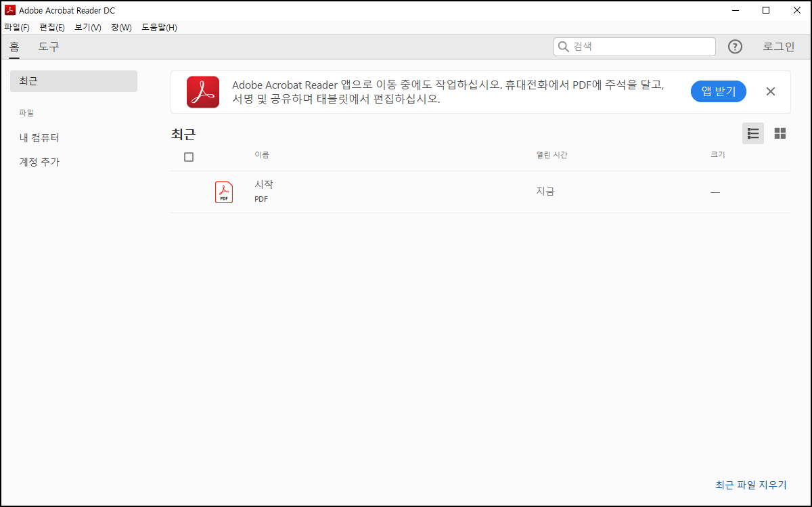Click the 로그인 button
This screenshot has height=507, width=812.
coord(779,47)
